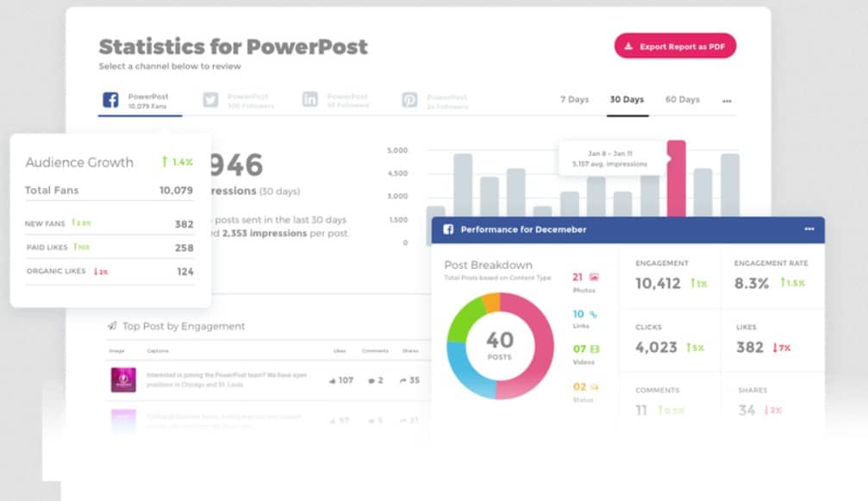The width and height of the screenshot is (868, 501).
Task: Switch to 7 Days range
Action: [574, 100]
